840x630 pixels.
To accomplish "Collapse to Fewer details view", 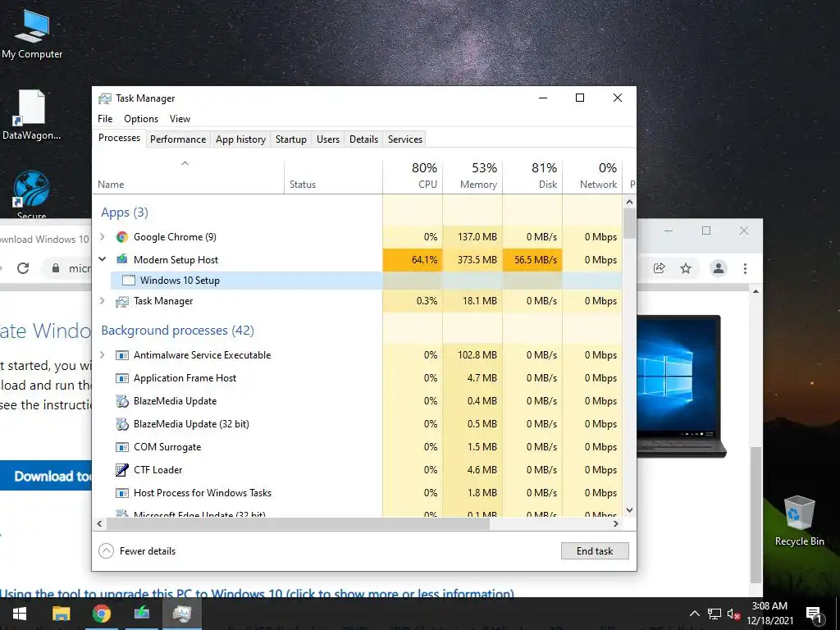I will (x=137, y=551).
